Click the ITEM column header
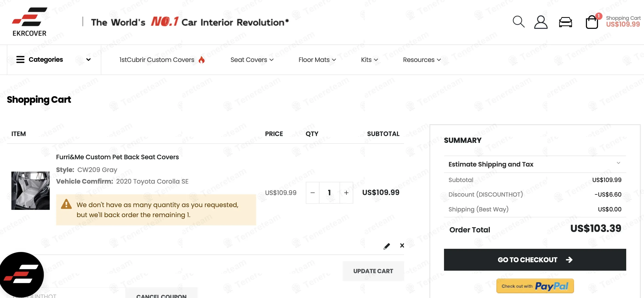The height and width of the screenshot is (298, 644). click(x=18, y=134)
